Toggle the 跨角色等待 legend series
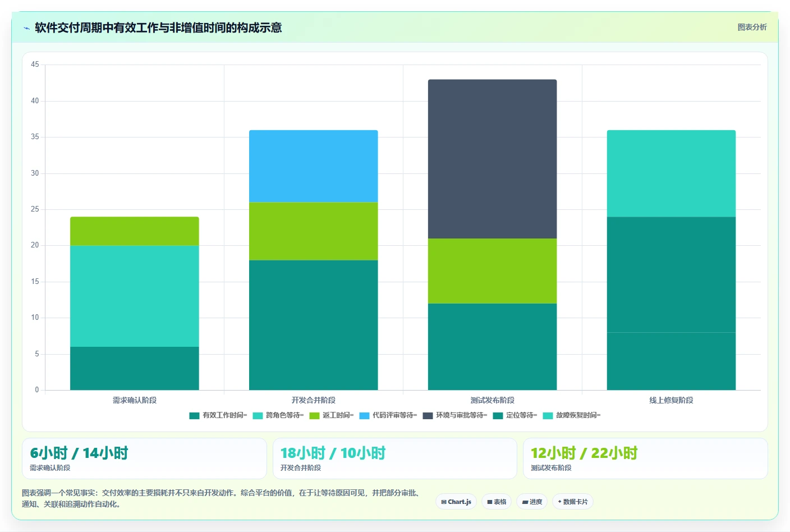 coord(278,415)
